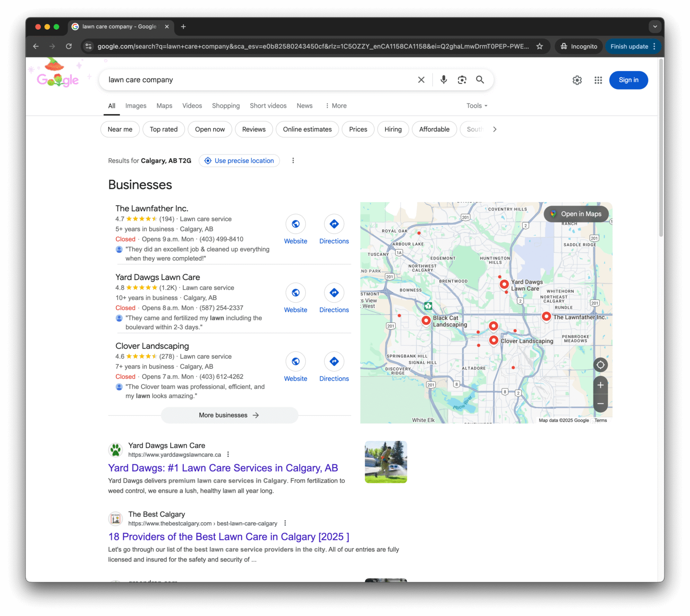Clear the search box text
The width and height of the screenshot is (690, 616).
(x=421, y=80)
